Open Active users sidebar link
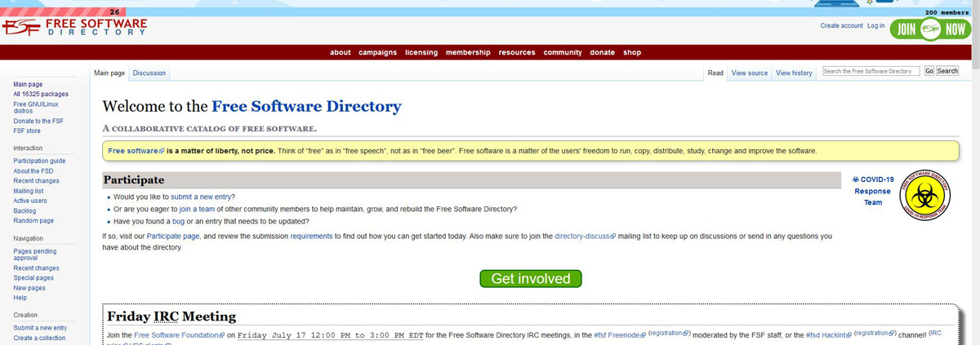 [30, 201]
